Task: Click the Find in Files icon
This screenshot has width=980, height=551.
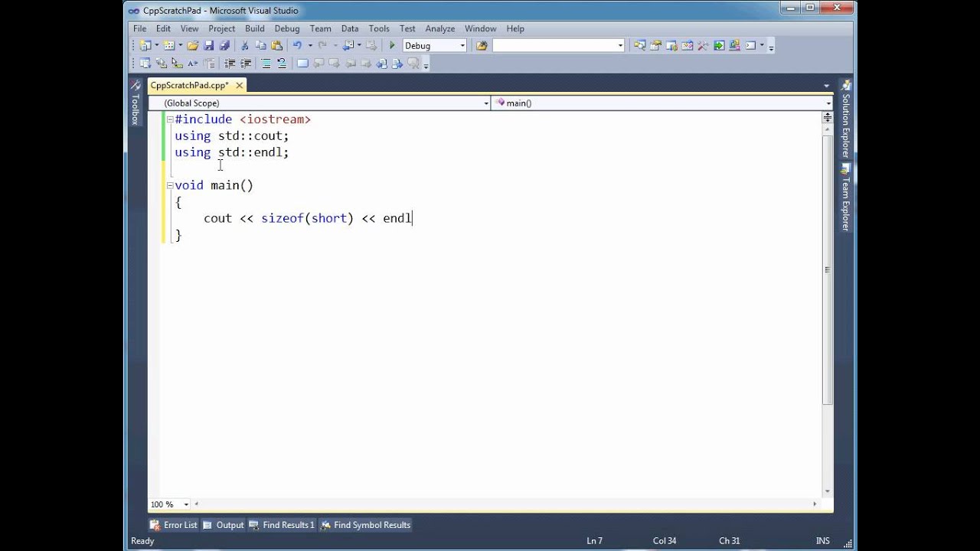Action: pyautogui.click(x=482, y=46)
